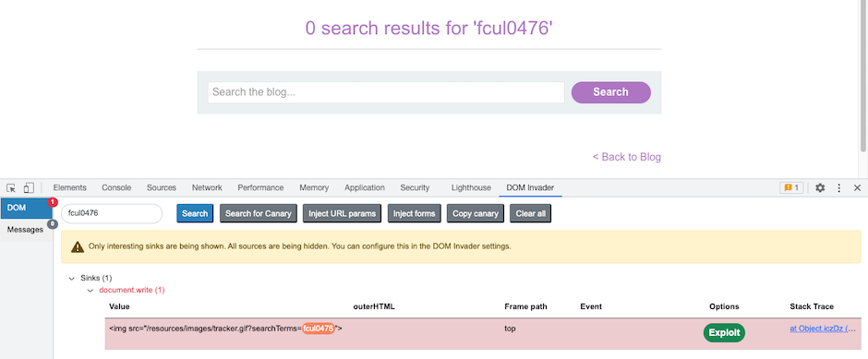Switch to the Performance tab
Image resolution: width=868 pixels, height=359 pixels.
click(260, 187)
